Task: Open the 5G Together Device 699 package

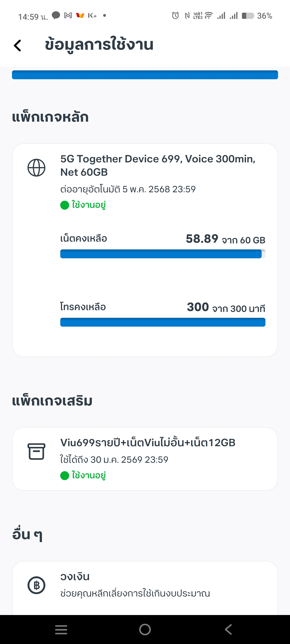Action: point(158,165)
